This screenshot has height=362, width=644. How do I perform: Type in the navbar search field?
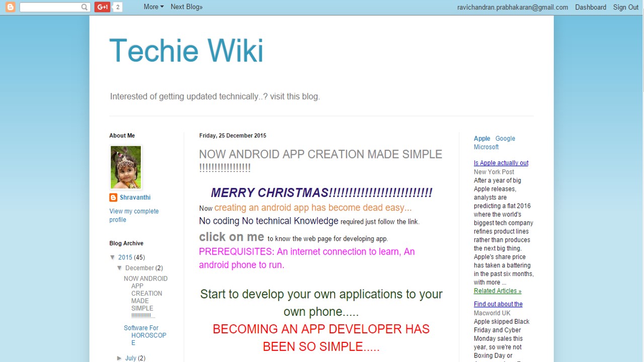click(50, 7)
